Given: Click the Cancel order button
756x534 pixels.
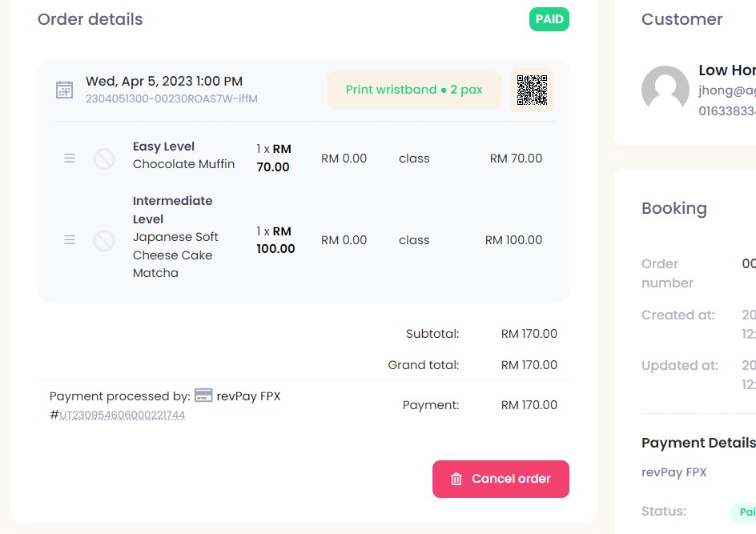Looking at the screenshot, I should (x=501, y=479).
